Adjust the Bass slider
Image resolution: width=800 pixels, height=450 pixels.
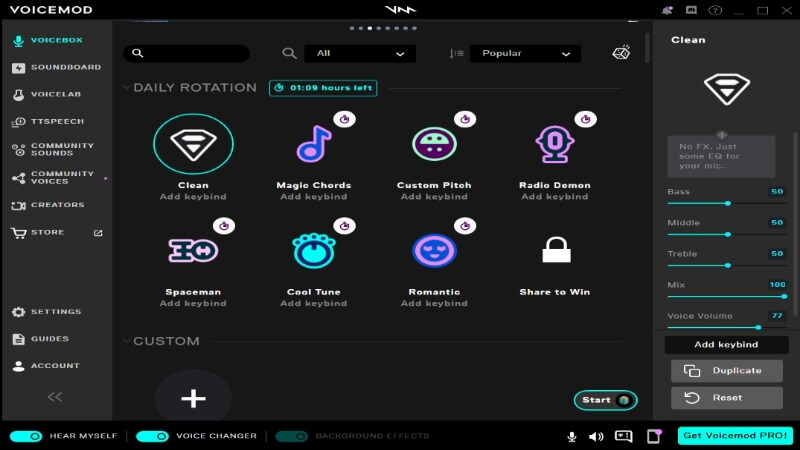point(727,203)
